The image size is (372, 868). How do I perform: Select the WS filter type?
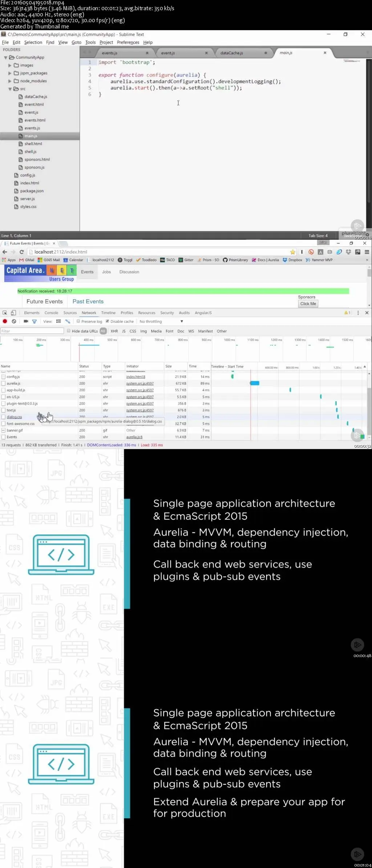[191, 331]
